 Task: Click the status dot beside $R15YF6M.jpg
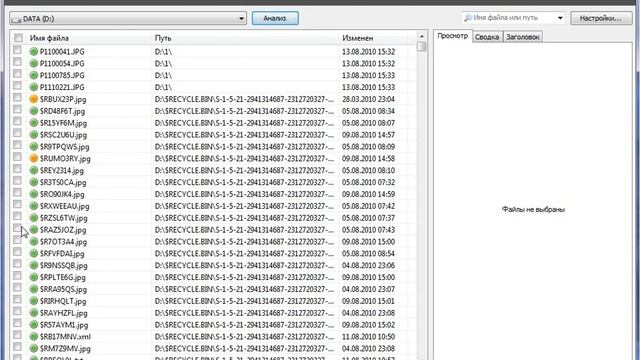34,122
